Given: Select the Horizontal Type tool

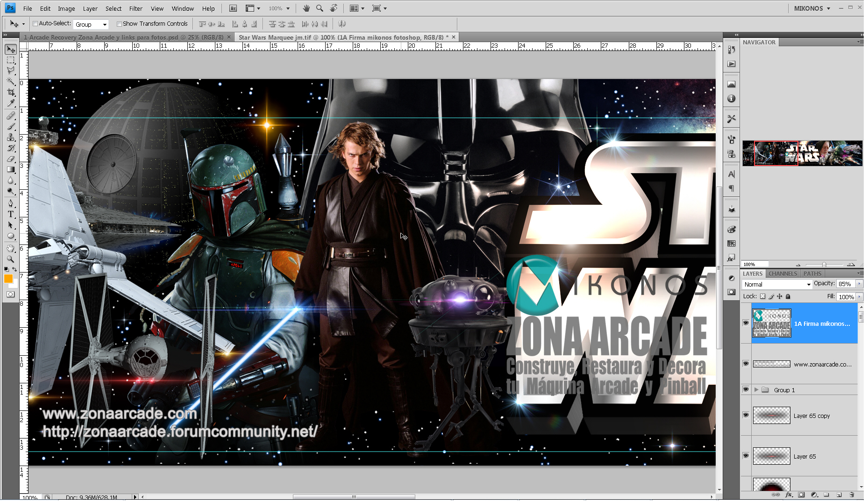Looking at the screenshot, I should (11, 214).
